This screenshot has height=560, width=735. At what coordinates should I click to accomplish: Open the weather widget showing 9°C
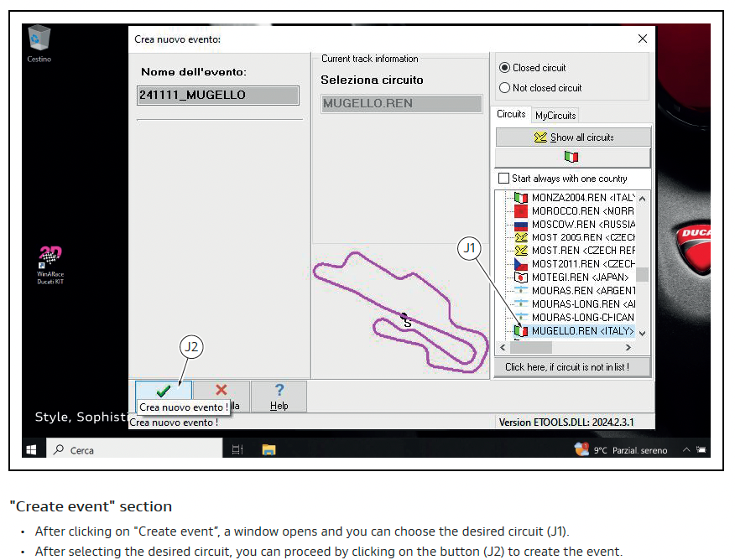621,450
